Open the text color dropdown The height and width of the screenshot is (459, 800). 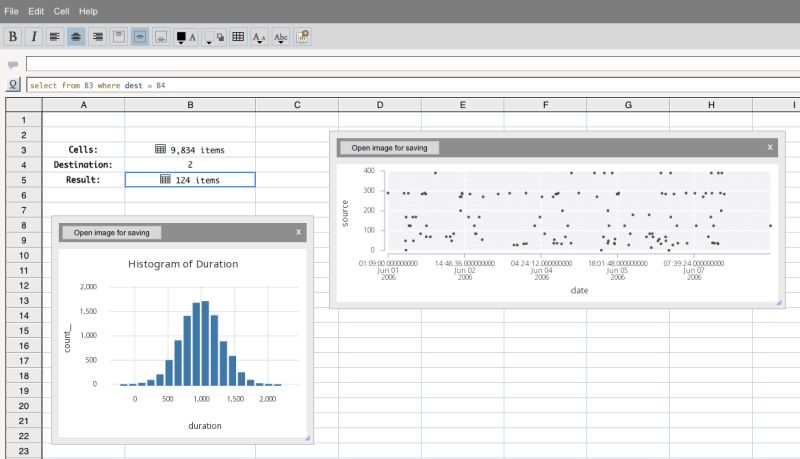(x=186, y=37)
